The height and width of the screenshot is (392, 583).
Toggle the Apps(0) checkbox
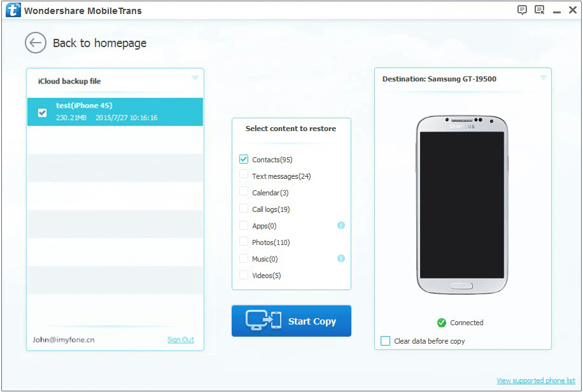click(244, 225)
